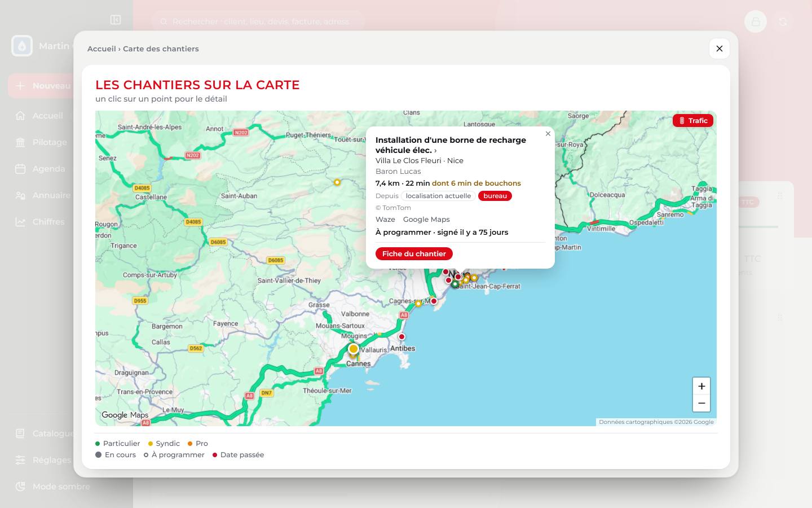The width and height of the screenshot is (812, 508).
Task: Go to Accueil in the breadcrumb
Action: (101, 49)
